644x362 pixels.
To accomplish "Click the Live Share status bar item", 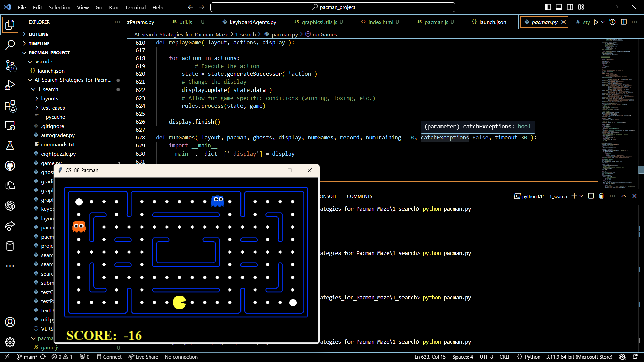I will click(x=143, y=357).
